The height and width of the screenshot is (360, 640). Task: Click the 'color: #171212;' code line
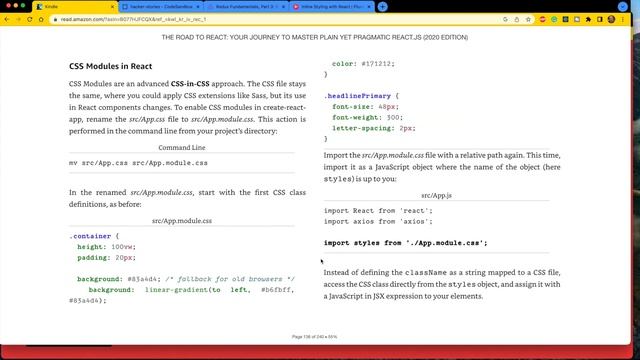363,64
